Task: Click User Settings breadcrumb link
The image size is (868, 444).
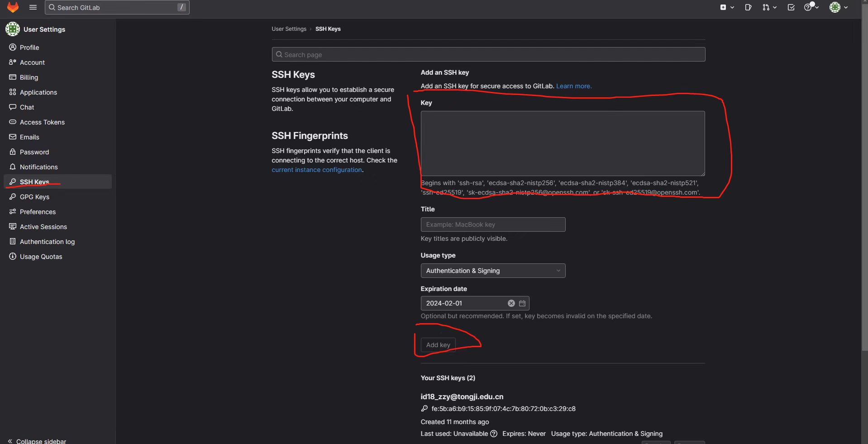Action: pos(289,29)
